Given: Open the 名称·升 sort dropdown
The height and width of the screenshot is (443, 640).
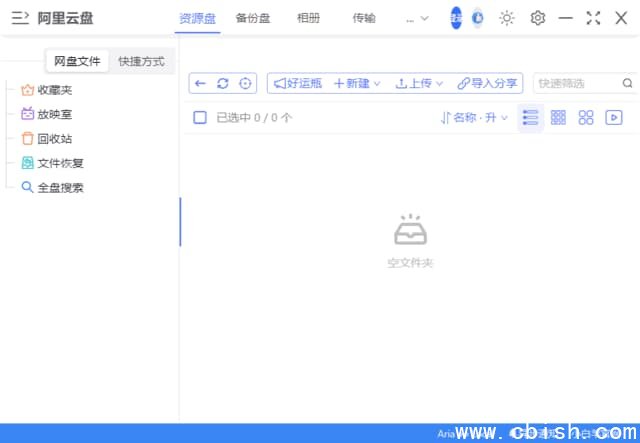Looking at the screenshot, I should [x=474, y=118].
